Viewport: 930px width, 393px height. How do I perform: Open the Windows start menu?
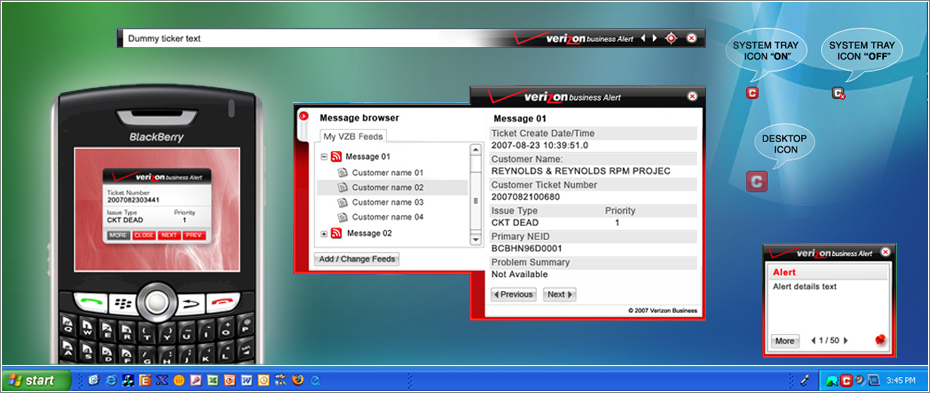pos(36,381)
